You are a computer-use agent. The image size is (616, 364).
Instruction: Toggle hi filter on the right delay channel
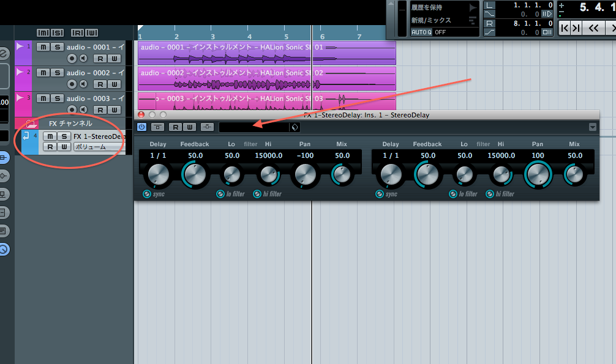click(x=489, y=194)
